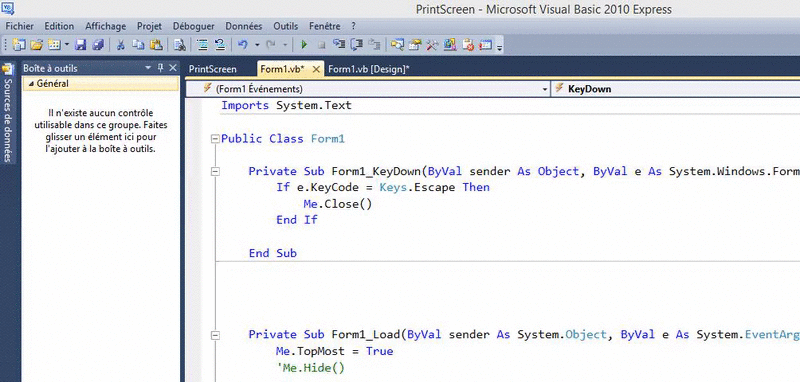
Task: Open the Database Explorer toolbar icon
Action: click(450, 45)
